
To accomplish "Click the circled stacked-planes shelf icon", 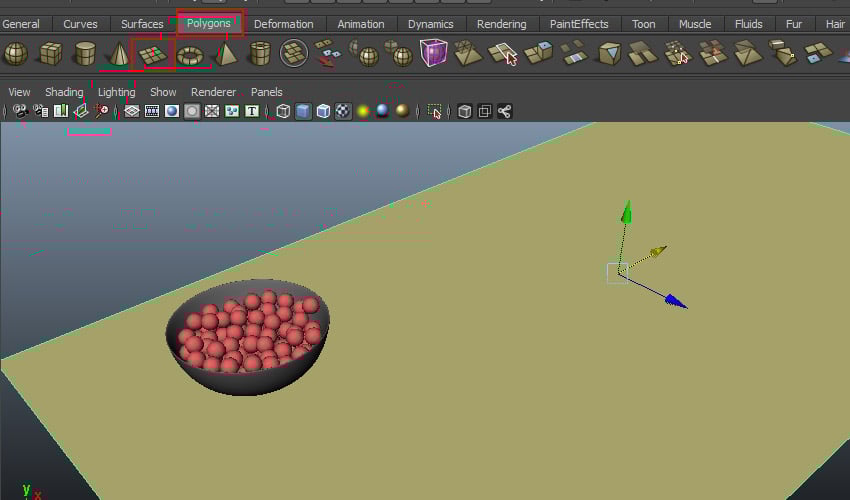I will point(294,53).
